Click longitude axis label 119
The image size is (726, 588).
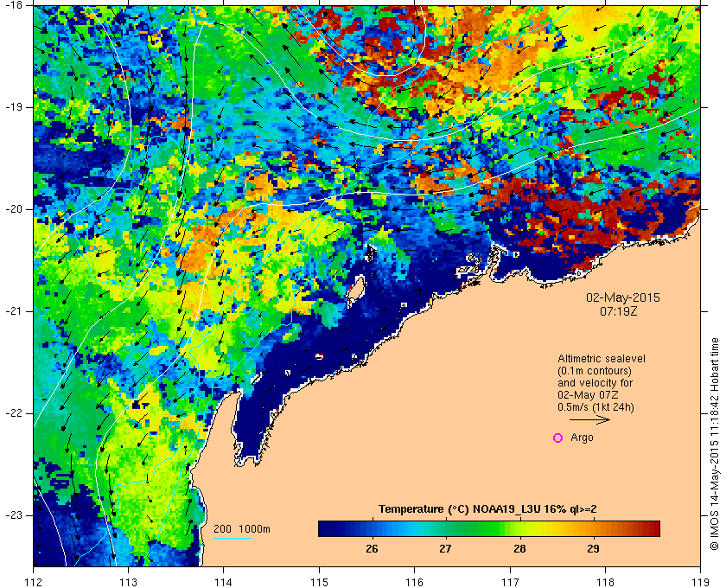700,581
